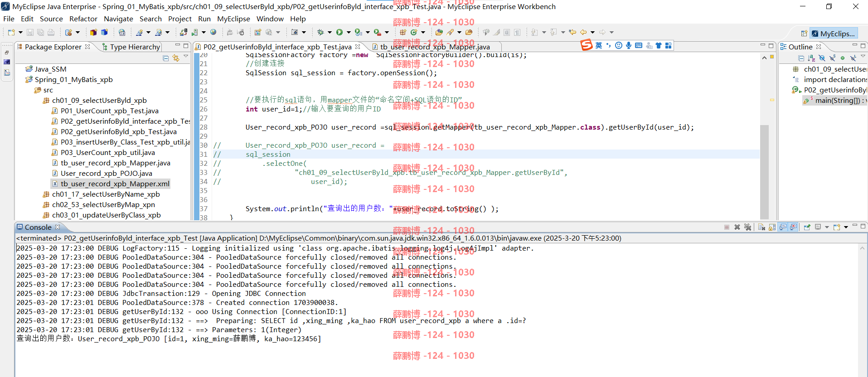The height and width of the screenshot is (377, 868).
Task: Open Outline view menu dropdown
Action: 863,56
